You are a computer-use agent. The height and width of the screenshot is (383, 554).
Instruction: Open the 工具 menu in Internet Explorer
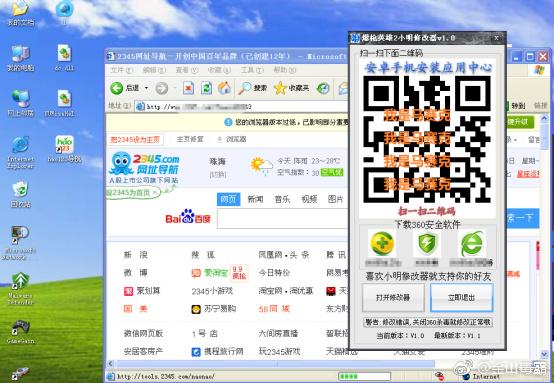tap(252, 70)
